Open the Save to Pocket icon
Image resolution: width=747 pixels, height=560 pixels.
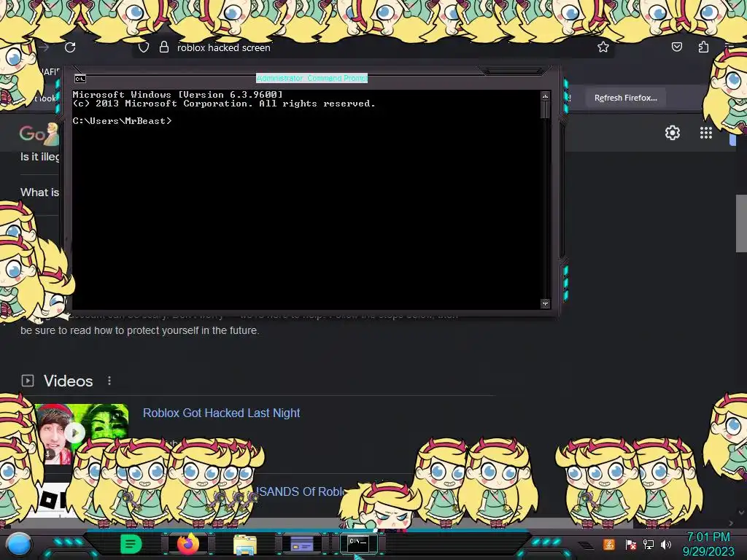click(676, 47)
